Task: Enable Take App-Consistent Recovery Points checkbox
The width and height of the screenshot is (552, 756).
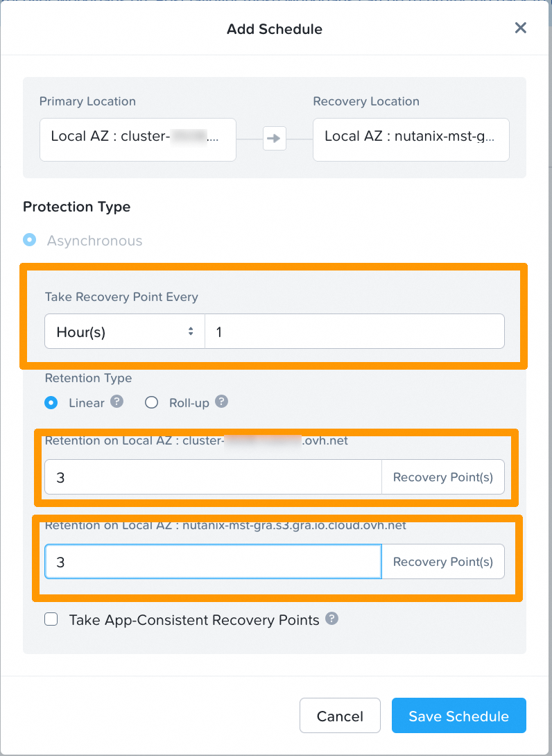Action: click(x=51, y=619)
